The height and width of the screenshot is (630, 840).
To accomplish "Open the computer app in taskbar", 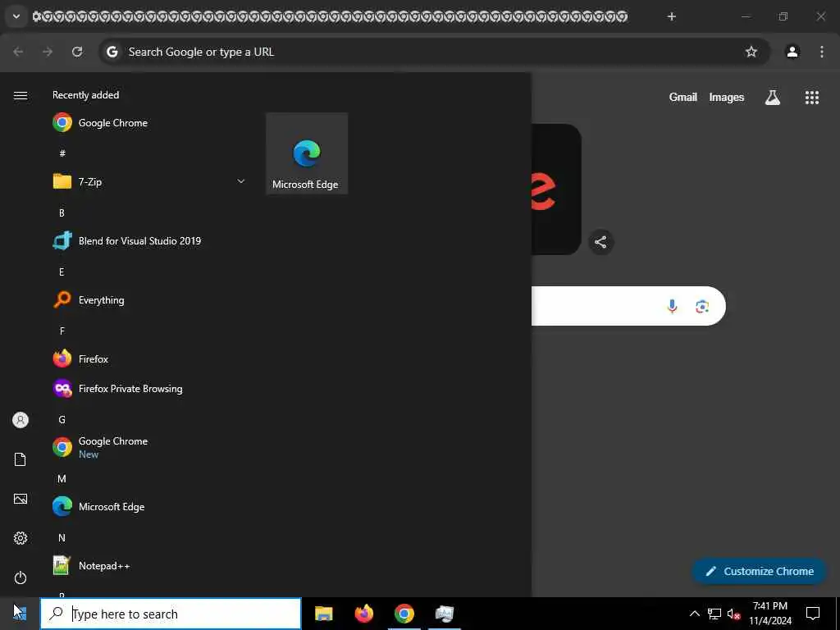I will 444,614.
